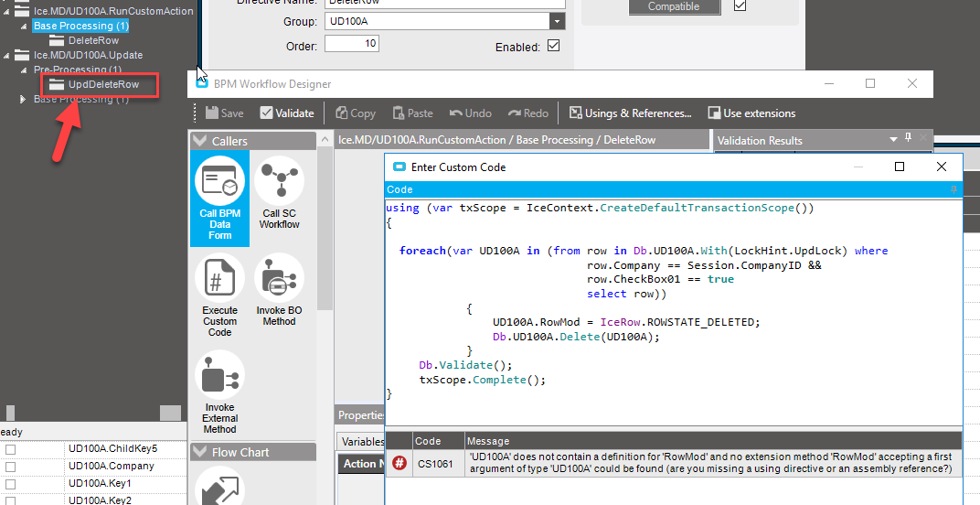Click the Validate toolbar button
This screenshot has width=980, height=505.
click(287, 113)
